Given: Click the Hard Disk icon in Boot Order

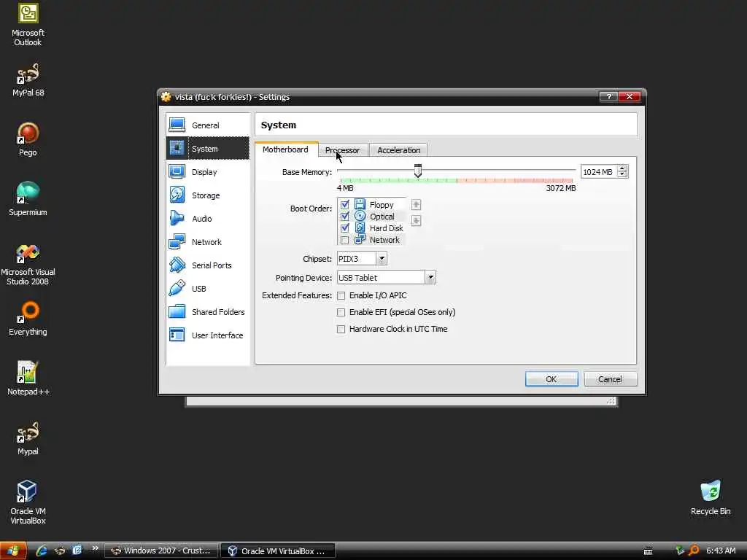Looking at the screenshot, I should click(360, 228).
